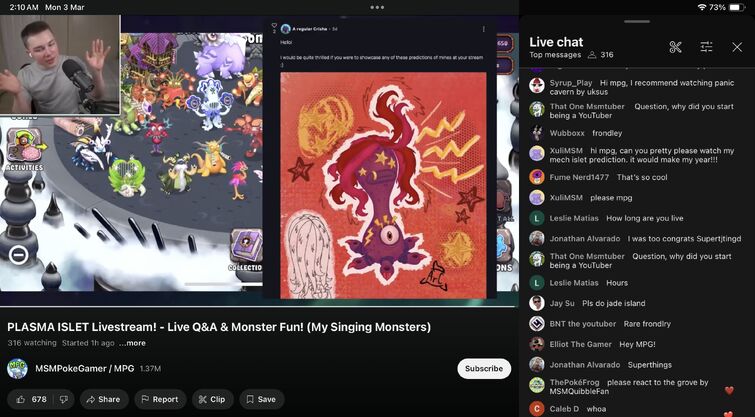The image size is (755, 417).
Task: Open Syrup_Play's avatar in chat
Action: (536, 85)
